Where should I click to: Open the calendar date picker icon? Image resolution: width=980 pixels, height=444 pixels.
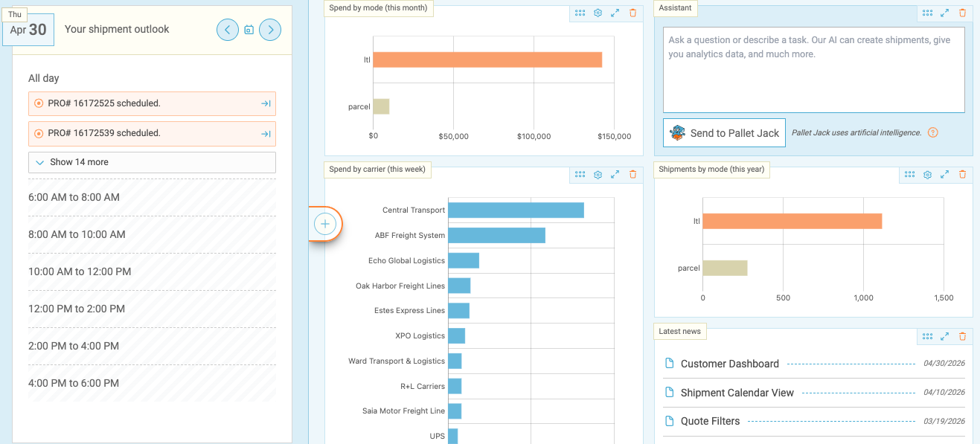coord(249,30)
